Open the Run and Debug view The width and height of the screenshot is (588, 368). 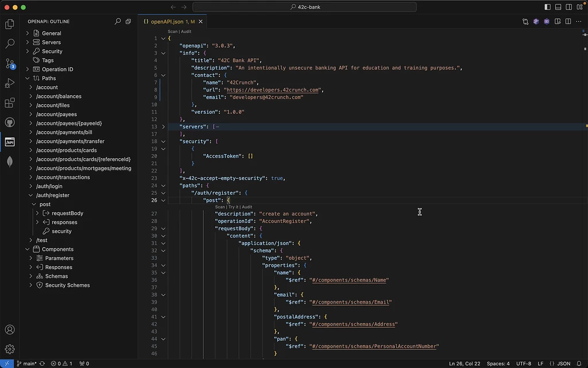[10, 83]
